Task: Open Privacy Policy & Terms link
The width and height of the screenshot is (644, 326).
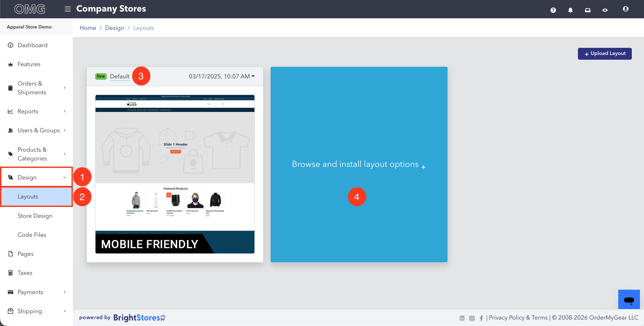Action: tap(518, 318)
